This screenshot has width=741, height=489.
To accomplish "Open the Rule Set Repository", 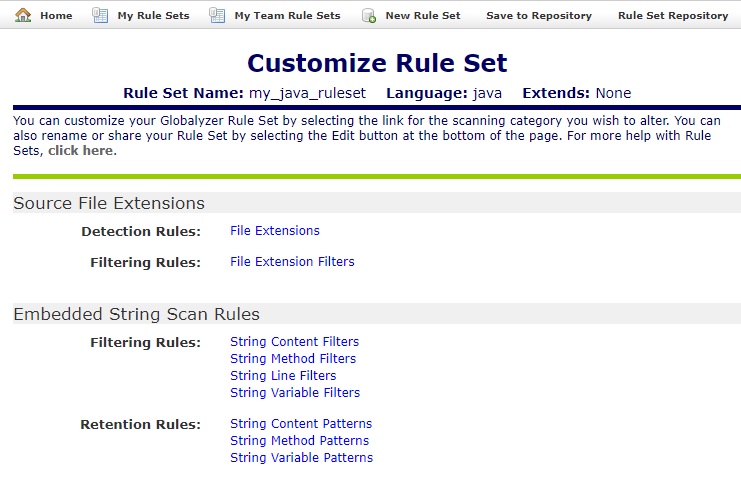I will pos(673,16).
